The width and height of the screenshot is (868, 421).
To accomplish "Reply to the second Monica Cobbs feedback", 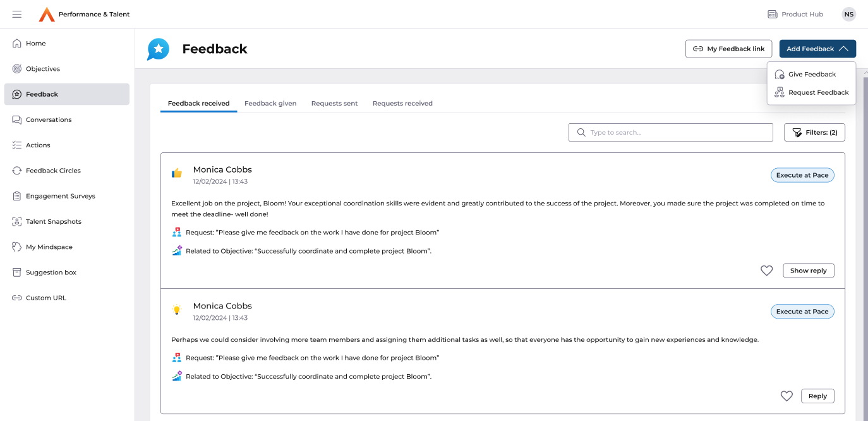I will pyautogui.click(x=817, y=396).
